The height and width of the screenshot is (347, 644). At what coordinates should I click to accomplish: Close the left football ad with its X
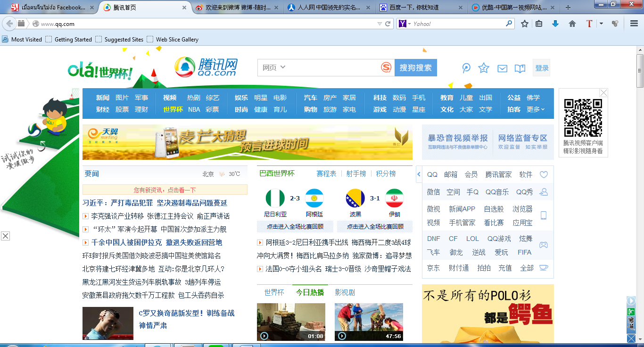coord(5,236)
